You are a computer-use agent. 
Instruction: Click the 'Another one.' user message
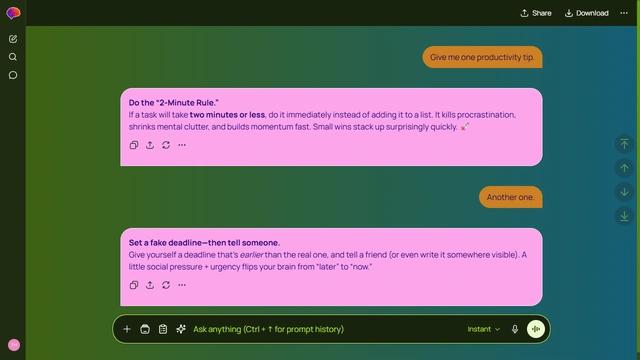[510, 197]
